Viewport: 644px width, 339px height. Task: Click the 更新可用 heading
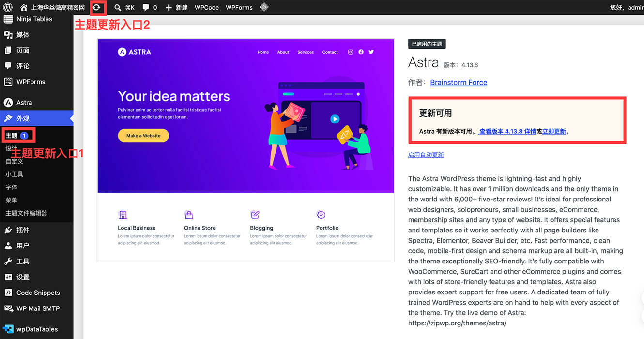point(435,113)
